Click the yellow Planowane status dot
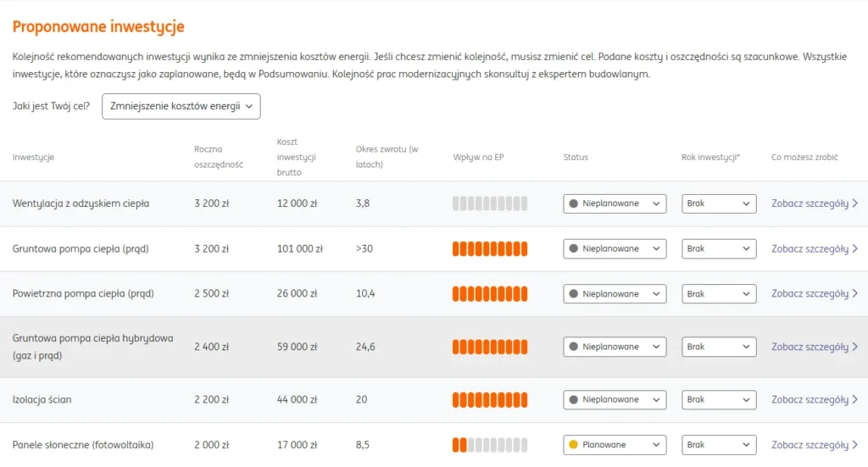868x467 pixels. click(x=574, y=445)
